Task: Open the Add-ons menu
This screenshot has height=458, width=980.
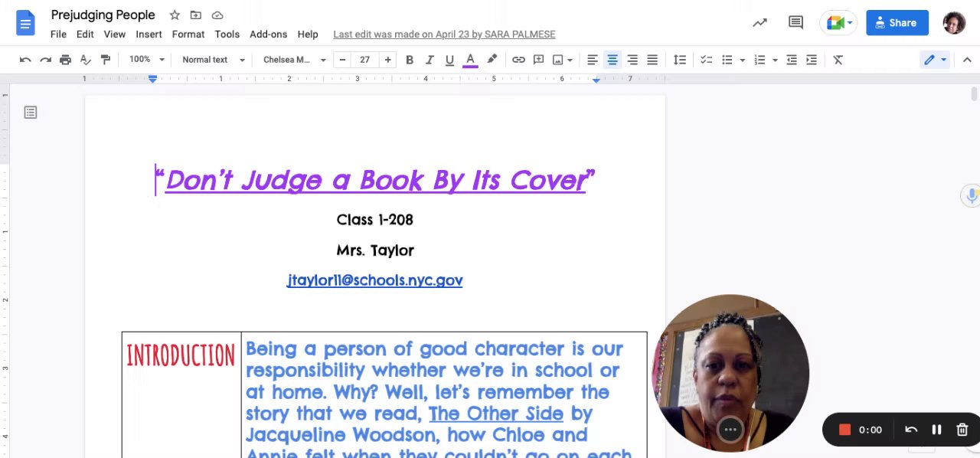Action: point(268,34)
